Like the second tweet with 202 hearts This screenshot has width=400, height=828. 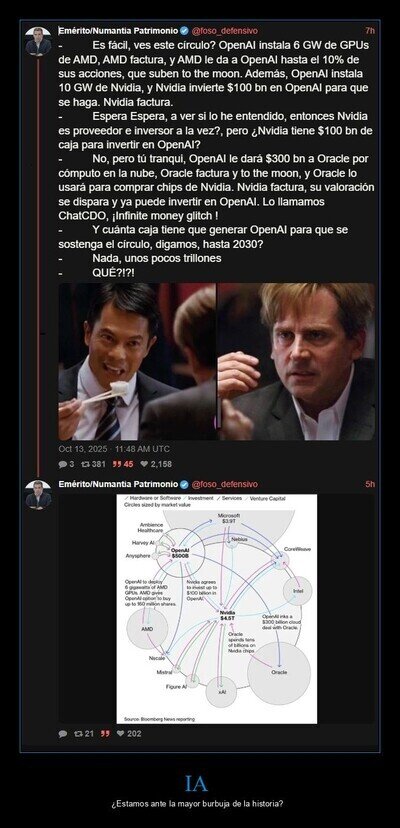click(120, 733)
